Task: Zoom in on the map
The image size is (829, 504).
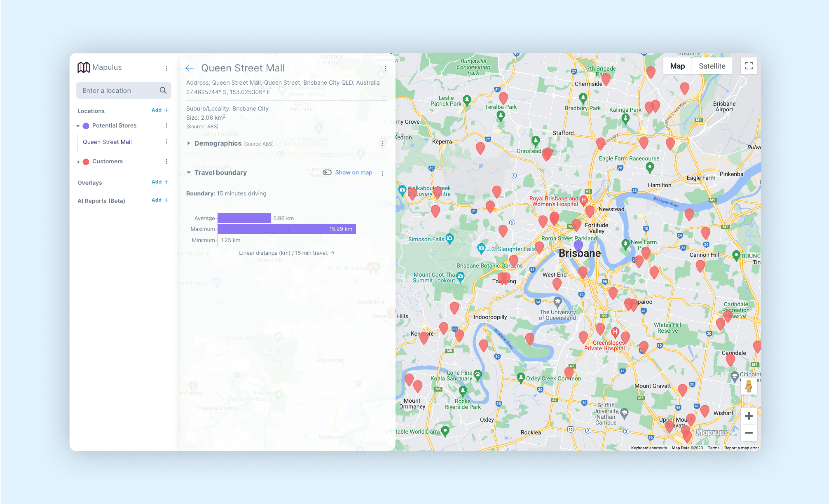Action: tap(749, 416)
